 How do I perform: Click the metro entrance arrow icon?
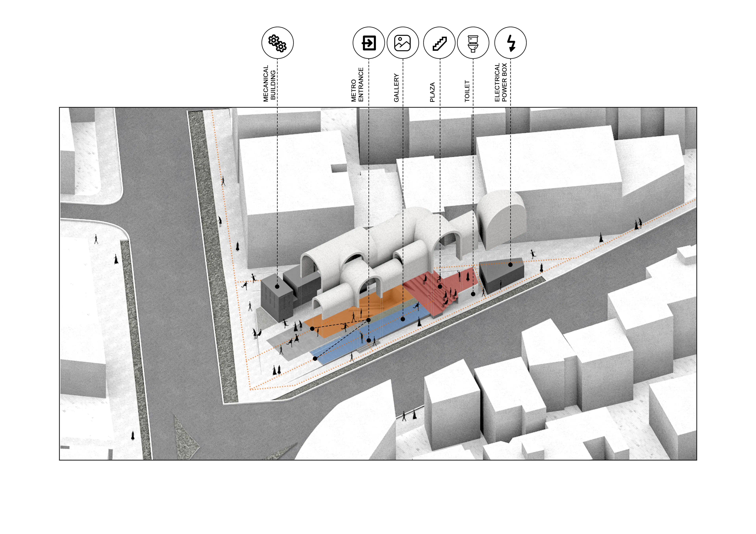tap(368, 43)
